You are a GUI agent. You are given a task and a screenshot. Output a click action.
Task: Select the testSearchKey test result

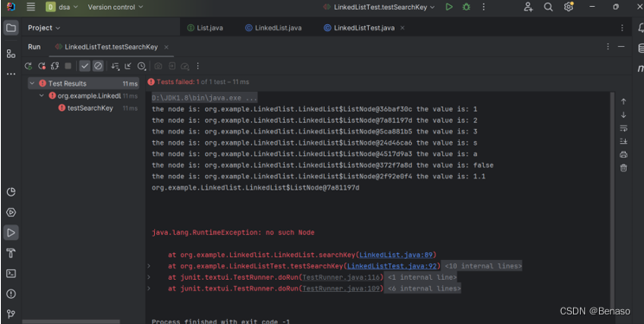tap(90, 108)
